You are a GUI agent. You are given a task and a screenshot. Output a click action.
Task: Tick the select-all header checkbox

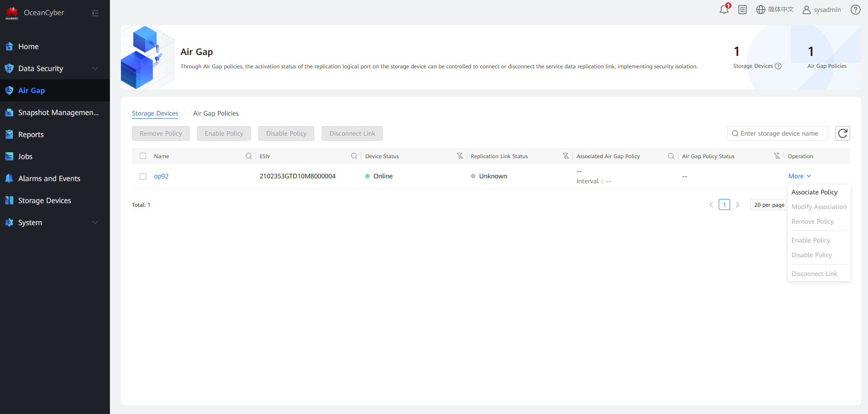coord(143,156)
